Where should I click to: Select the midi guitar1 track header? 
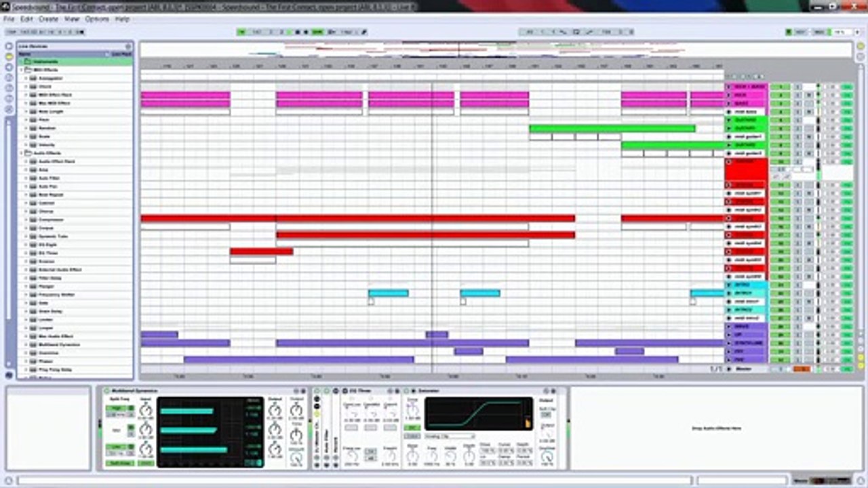point(747,136)
